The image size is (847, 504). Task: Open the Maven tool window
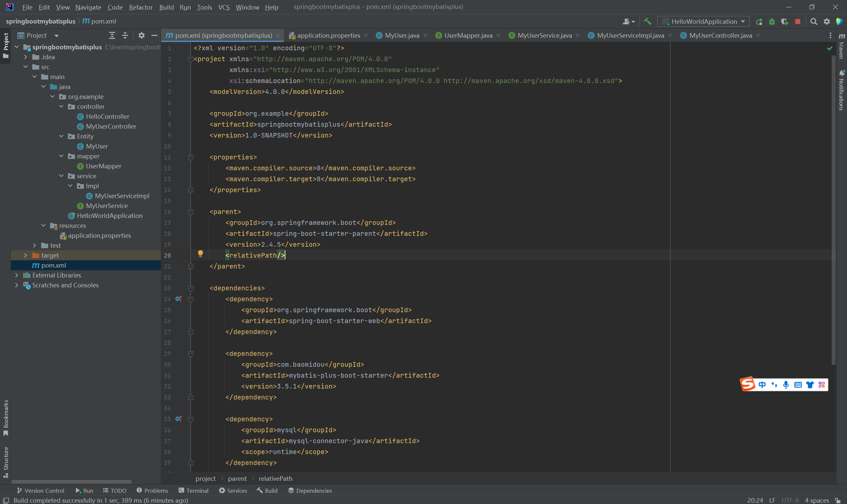pyautogui.click(x=842, y=46)
